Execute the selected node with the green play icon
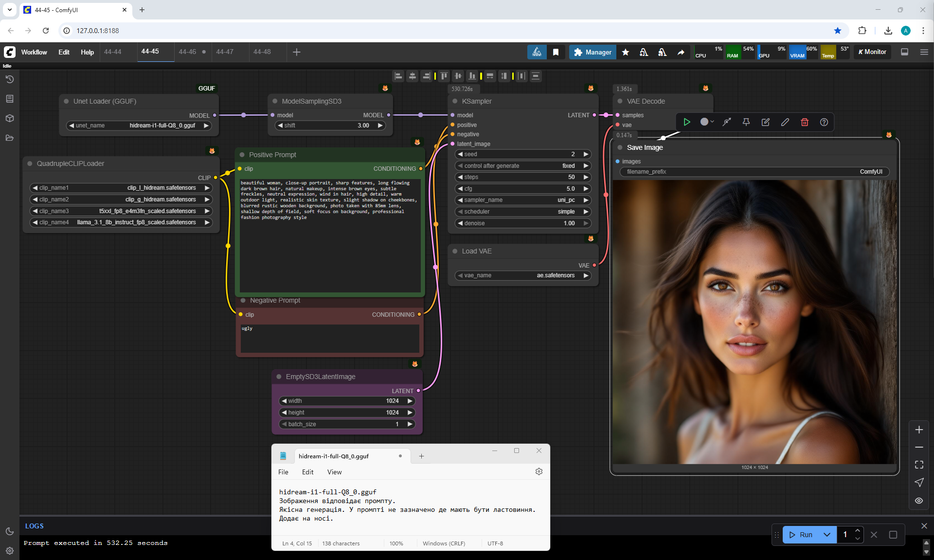Screen dimensions: 934x560 (x=686, y=122)
